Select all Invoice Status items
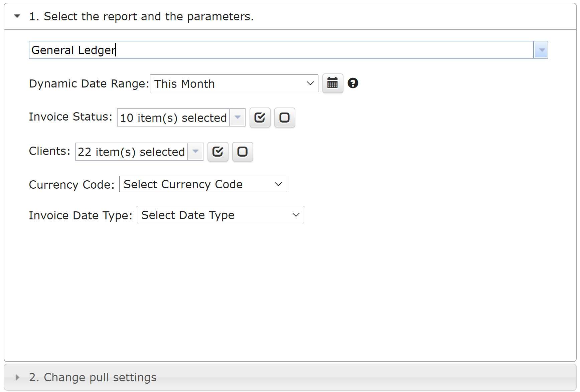Screen dimensions: 580x392 [x=260, y=118]
